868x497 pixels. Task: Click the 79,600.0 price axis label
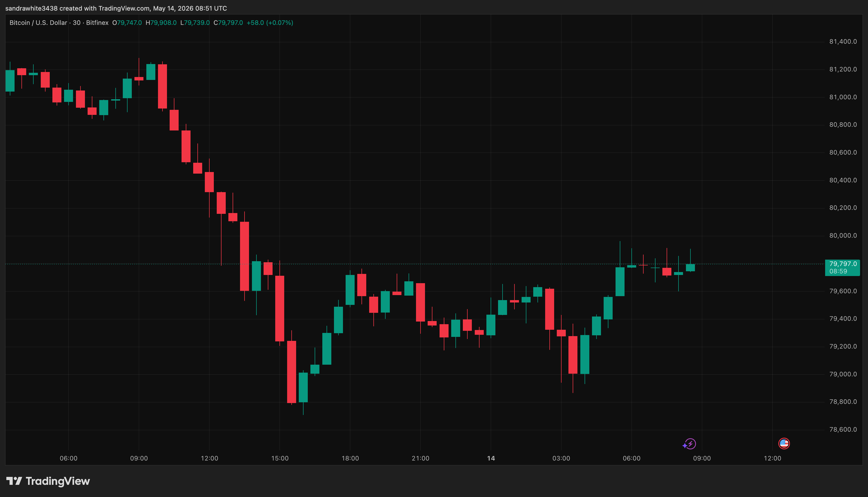[843, 291]
